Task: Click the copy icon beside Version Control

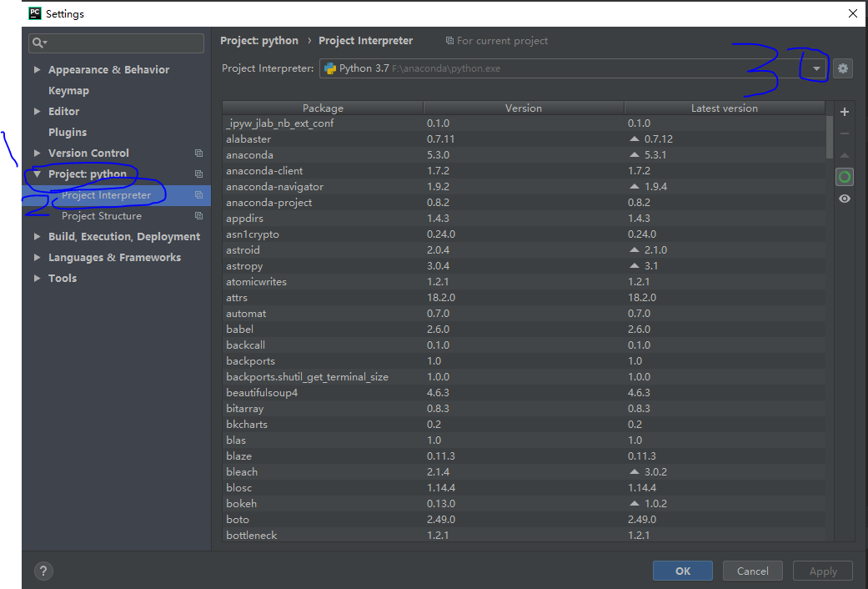Action: [x=198, y=153]
